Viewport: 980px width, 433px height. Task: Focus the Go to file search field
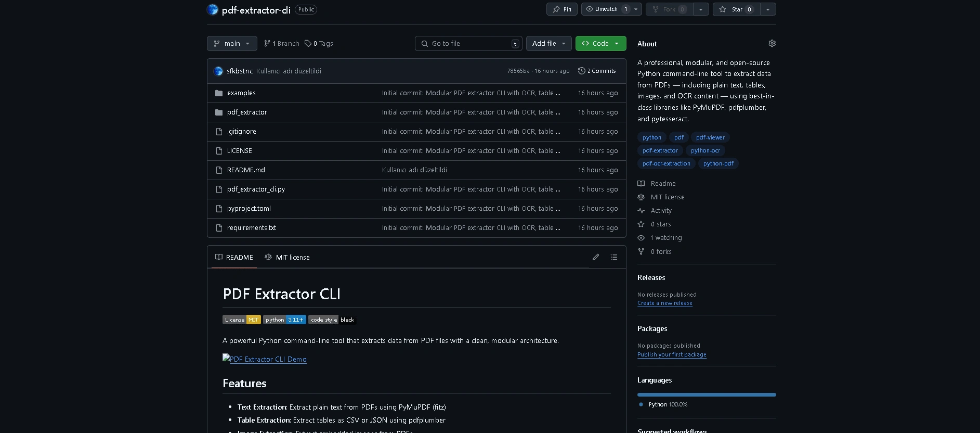[468, 44]
